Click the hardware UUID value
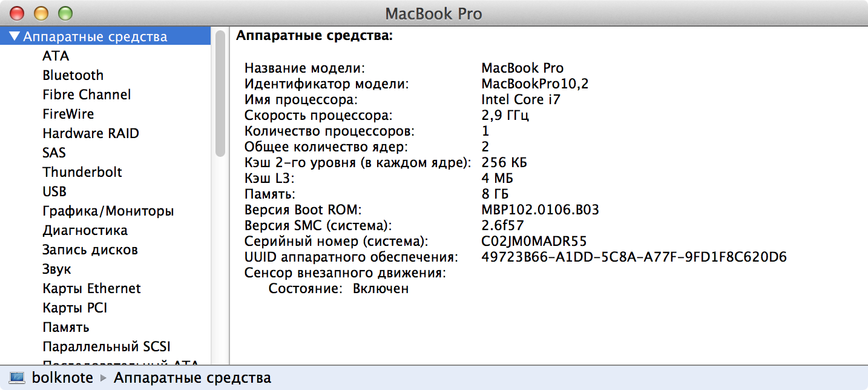 click(634, 257)
